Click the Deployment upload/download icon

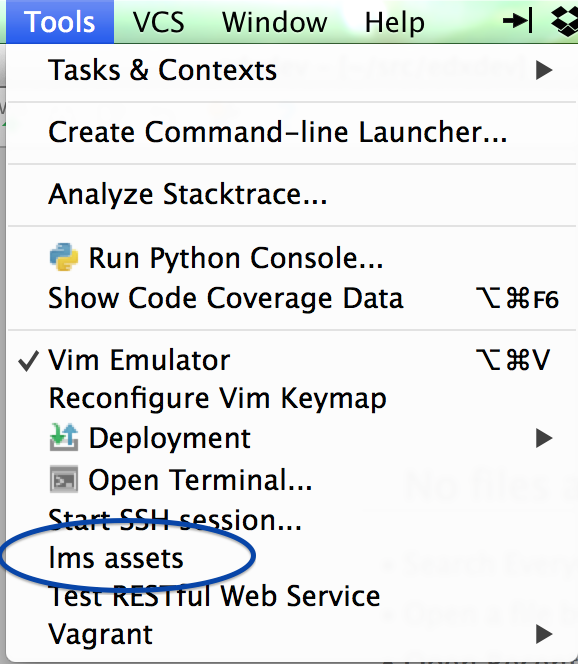click(x=64, y=437)
